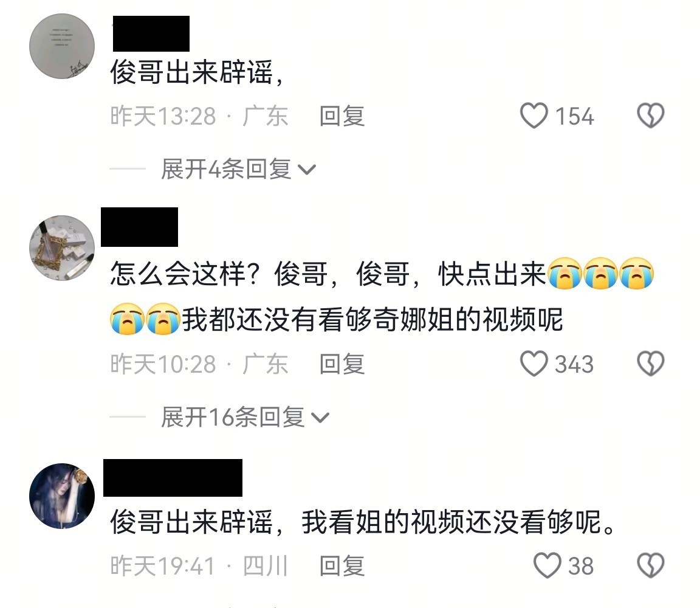Click the chevron beside 展开4条回复

pyautogui.click(x=307, y=170)
